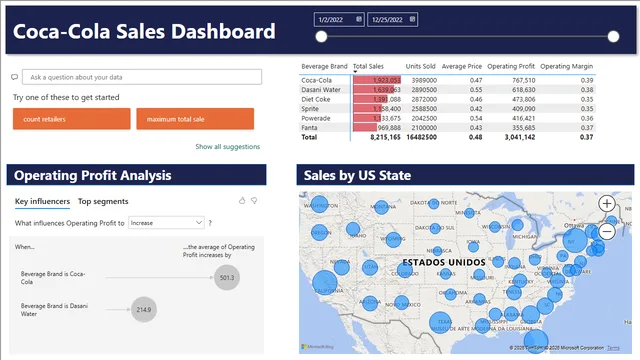
Task: Open the start date calendar picker icon
Action: coord(359,19)
